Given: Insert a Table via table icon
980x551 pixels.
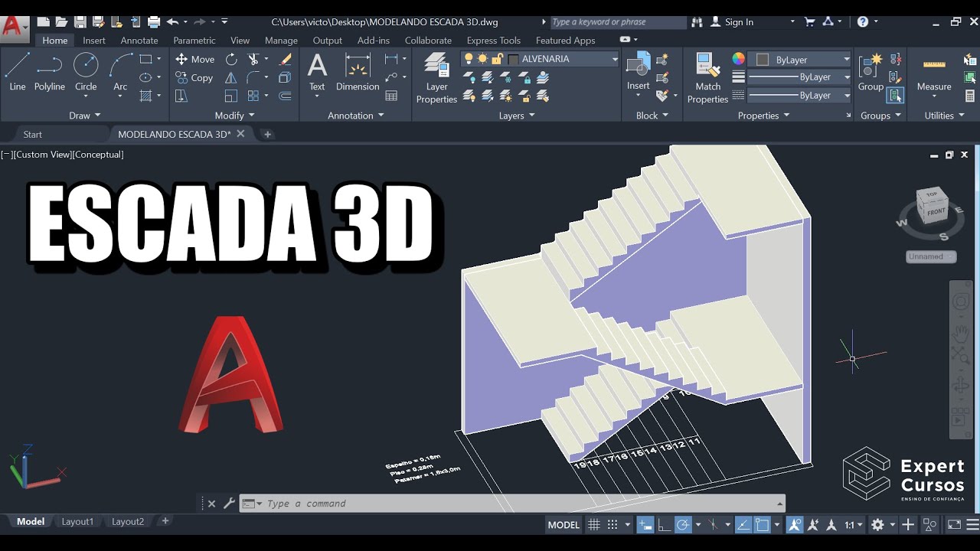Looking at the screenshot, I should (391, 96).
